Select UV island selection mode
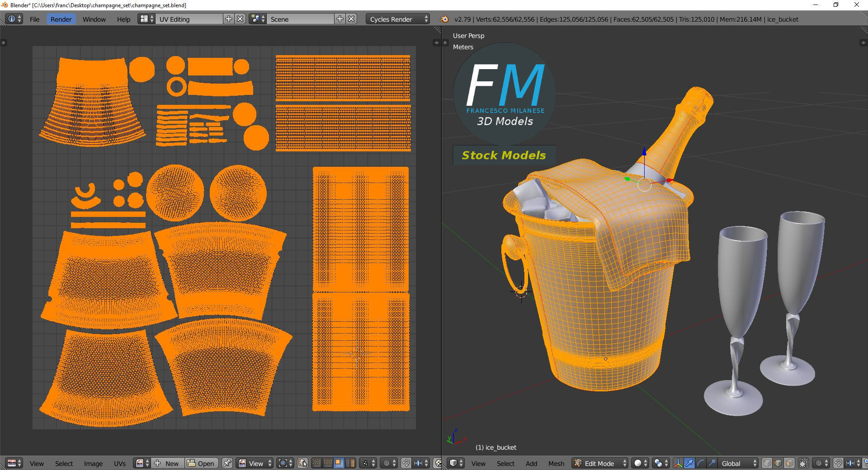 [x=350, y=463]
